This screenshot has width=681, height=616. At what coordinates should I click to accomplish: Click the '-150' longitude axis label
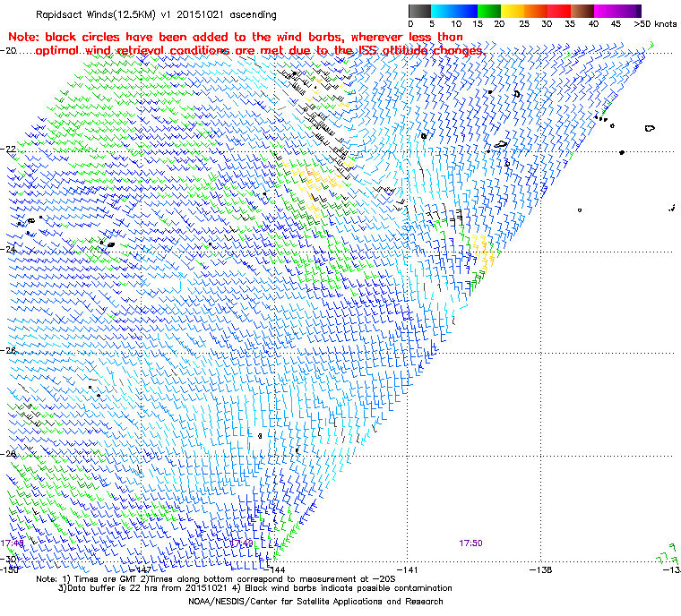pos(9,570)
